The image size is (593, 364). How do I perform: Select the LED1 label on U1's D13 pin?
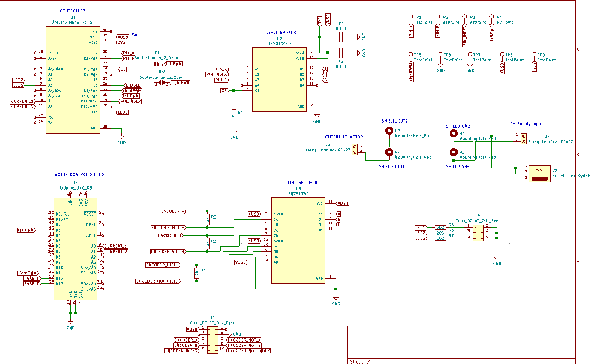coord(122,112)
